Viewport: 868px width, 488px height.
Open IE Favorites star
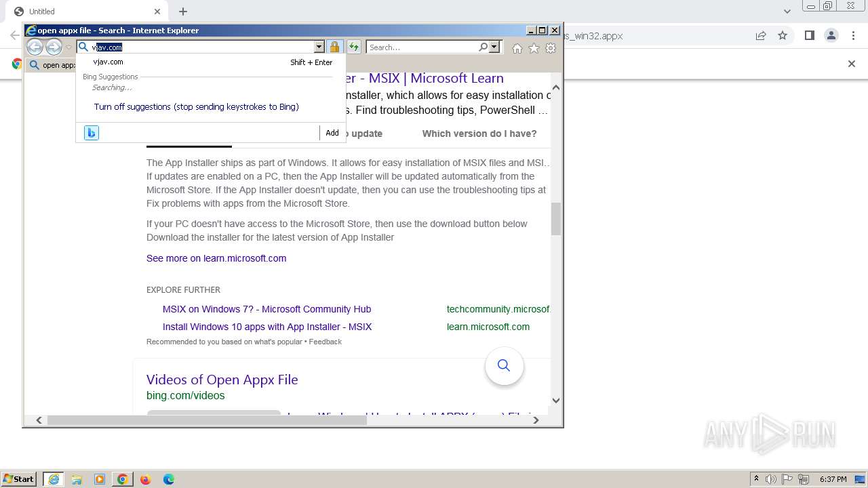[534, 48]
